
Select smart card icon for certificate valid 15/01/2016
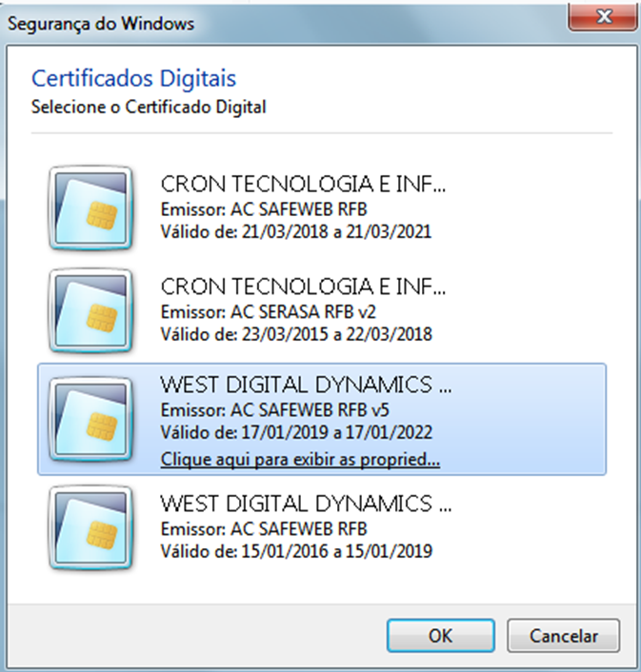point(90,527)
